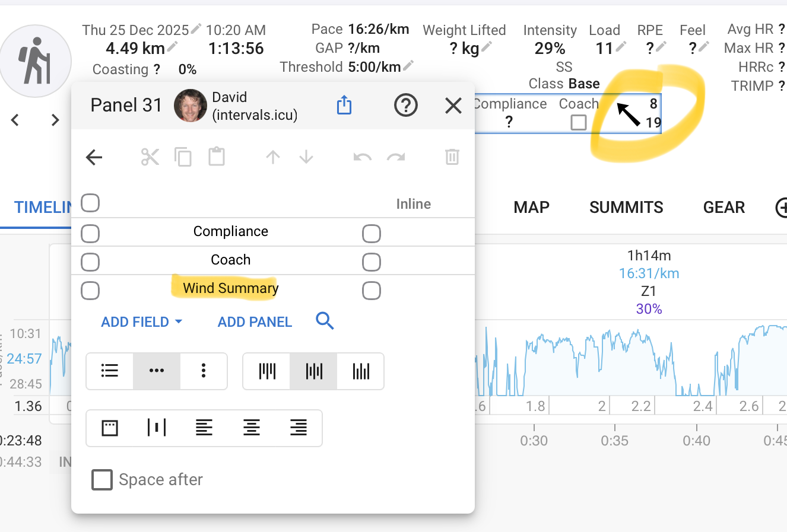
Task: Tick the Wind Summary row checkbox
Action: 90,291
